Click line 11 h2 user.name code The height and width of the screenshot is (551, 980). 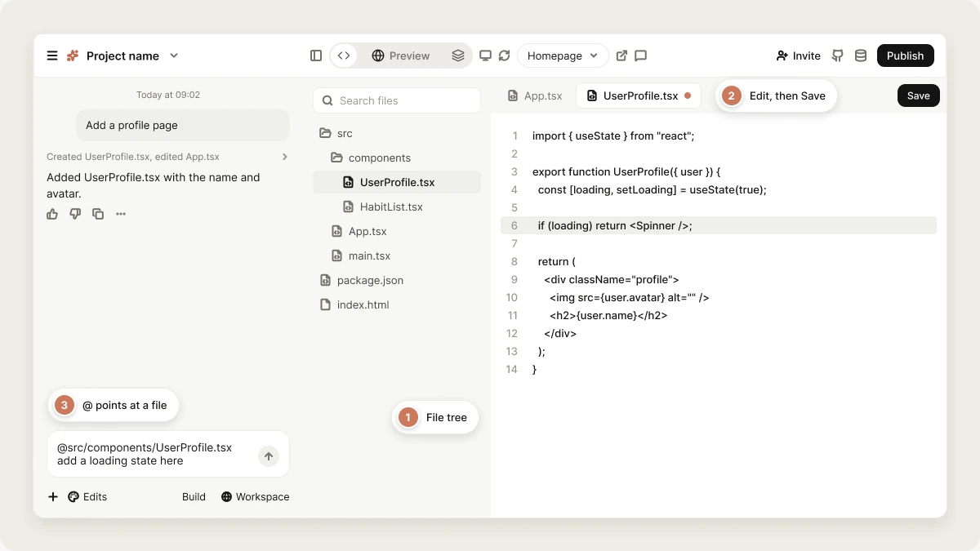tap(608, 315)
